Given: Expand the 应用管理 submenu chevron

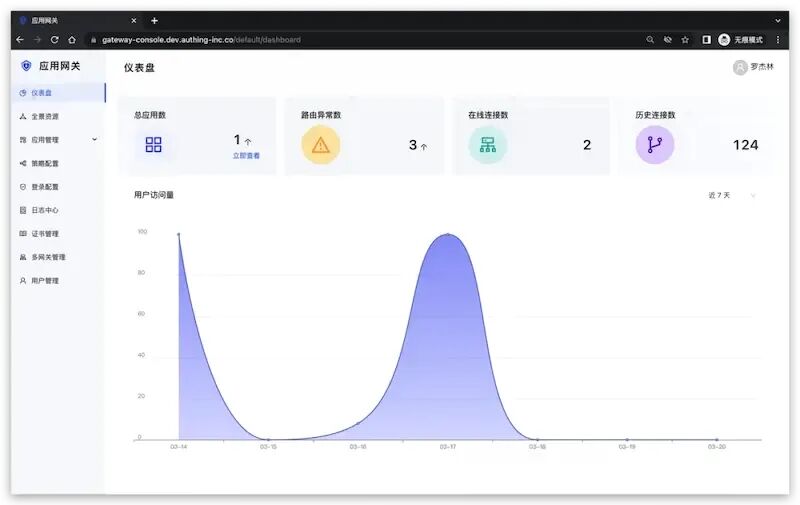Looking at the screenshot, I should 94,139.
